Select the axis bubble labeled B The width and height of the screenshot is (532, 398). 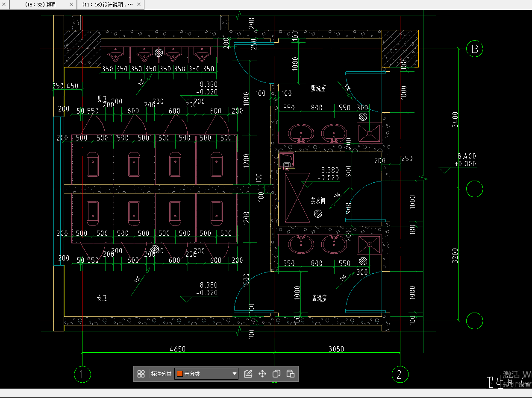[474, 49]
